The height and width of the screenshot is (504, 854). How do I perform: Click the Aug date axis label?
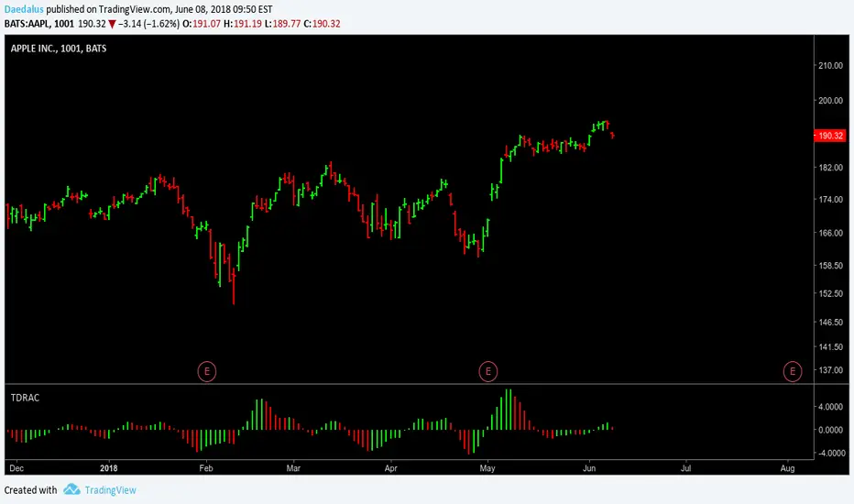[x=787, y=468]
